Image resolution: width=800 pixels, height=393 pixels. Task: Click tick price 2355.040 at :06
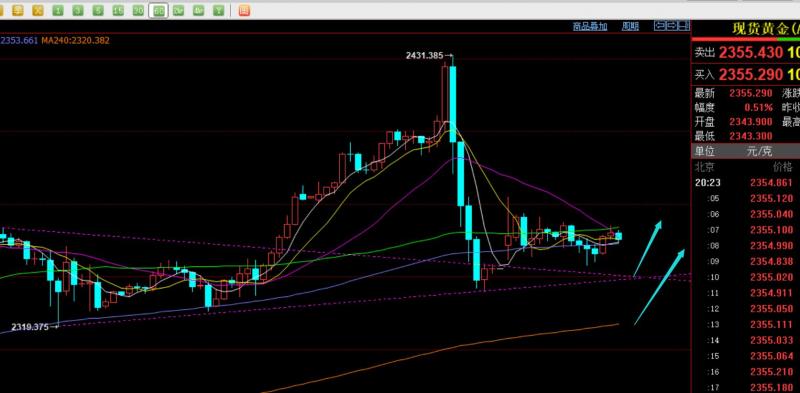[771, 214]
